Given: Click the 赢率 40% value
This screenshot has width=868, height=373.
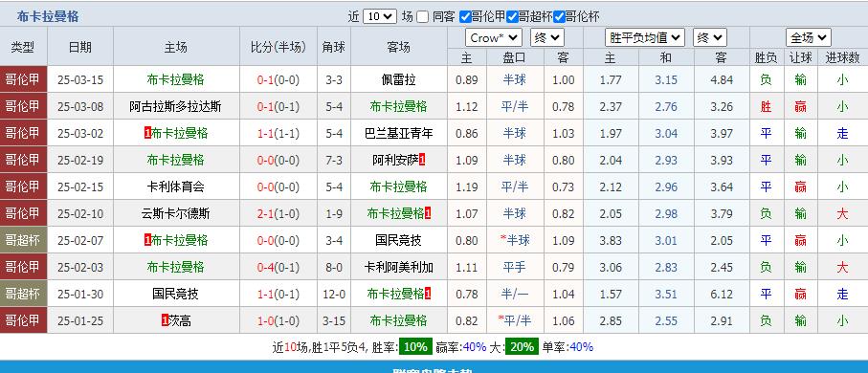Looking at the screenshot, I should pos(475,347).
